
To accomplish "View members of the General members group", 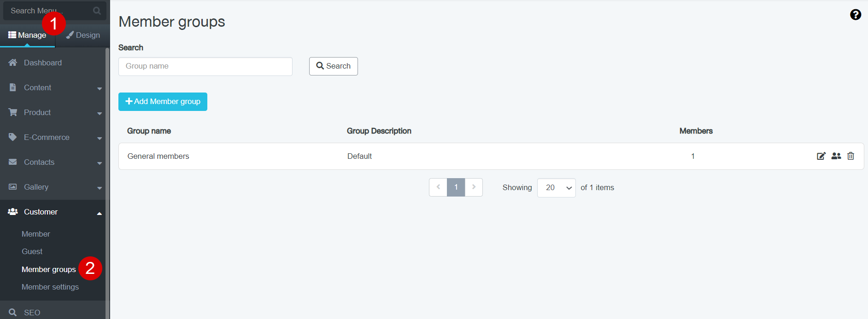I will [x=836, y=156].
